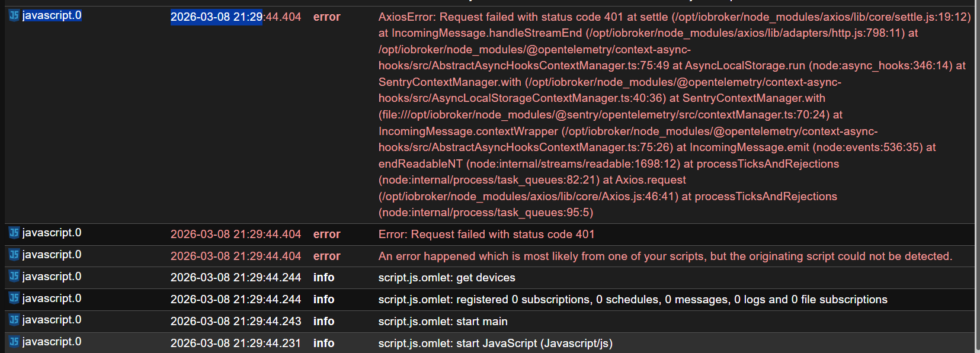
Task: Click the 'error' severity label in AxiosError row
Action: 326,17
